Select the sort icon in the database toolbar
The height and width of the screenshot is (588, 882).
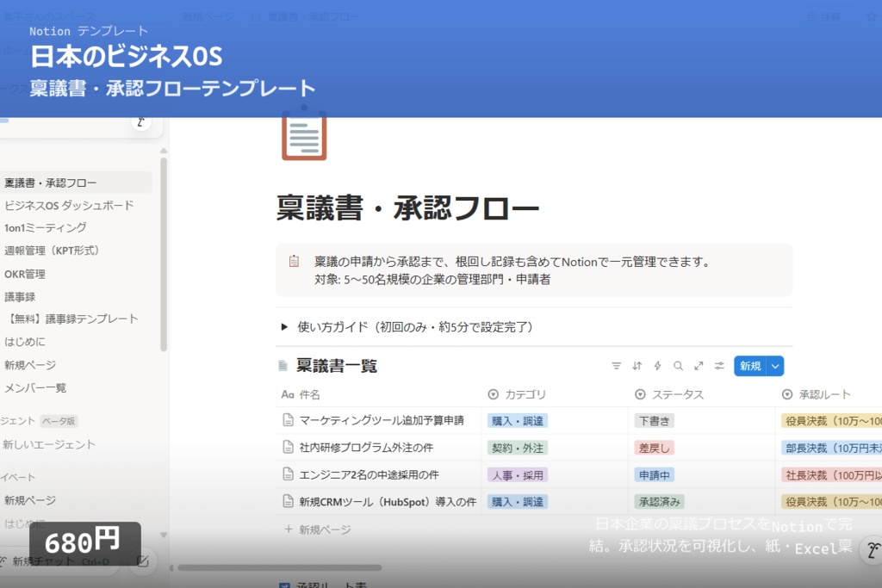(x=637, y=366)
